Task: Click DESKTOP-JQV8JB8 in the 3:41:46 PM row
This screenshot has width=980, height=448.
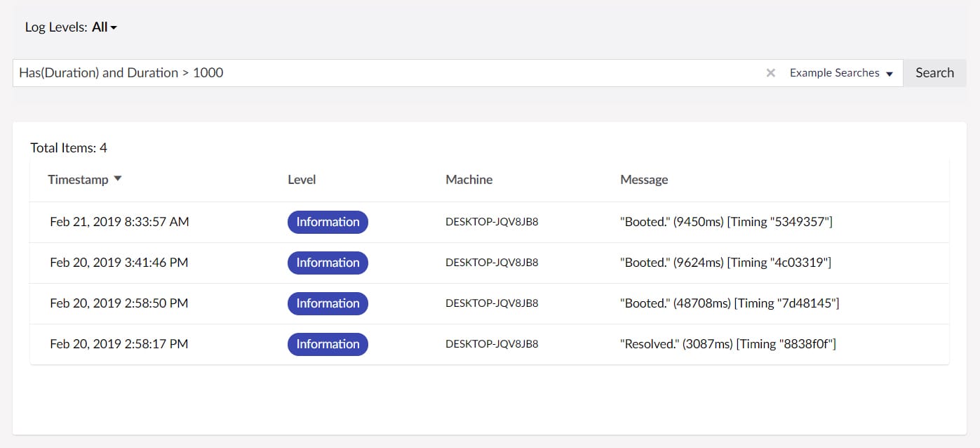Action: coord(492,263)
